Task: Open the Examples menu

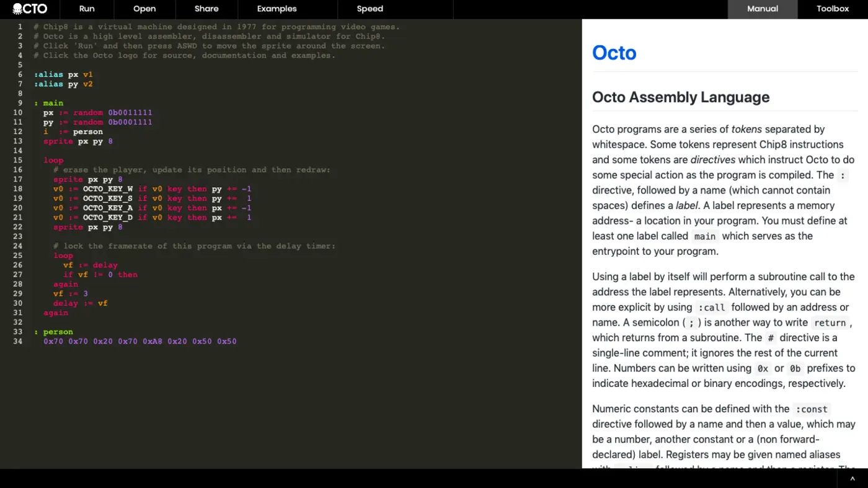Action: pos(277,9)
